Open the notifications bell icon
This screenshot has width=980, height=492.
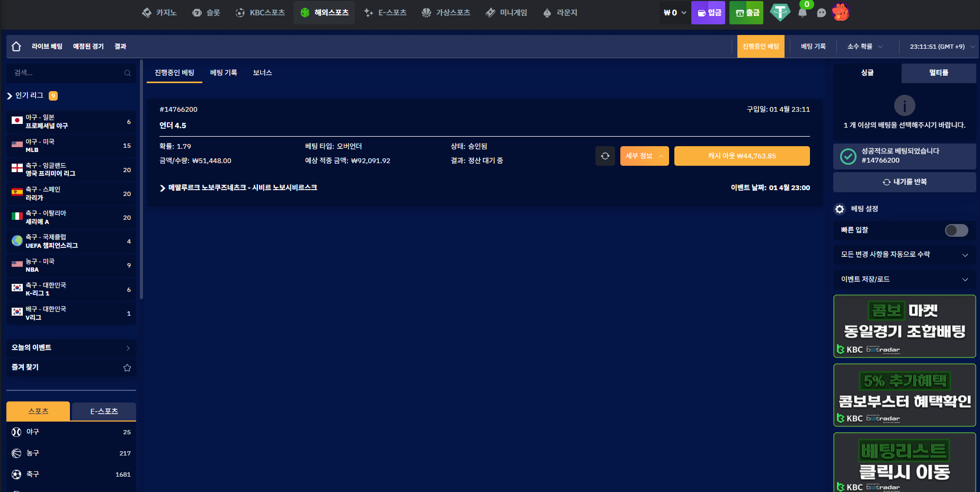[x=803, y=13]
